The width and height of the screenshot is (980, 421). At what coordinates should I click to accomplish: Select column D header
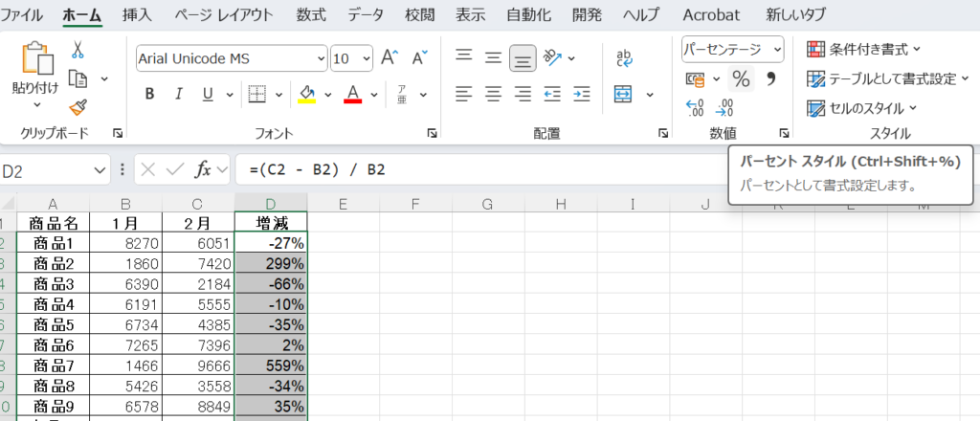(271, 203)
